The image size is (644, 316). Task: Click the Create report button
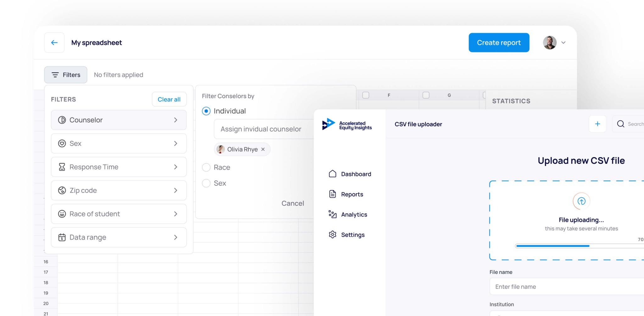tap(499, 43)
